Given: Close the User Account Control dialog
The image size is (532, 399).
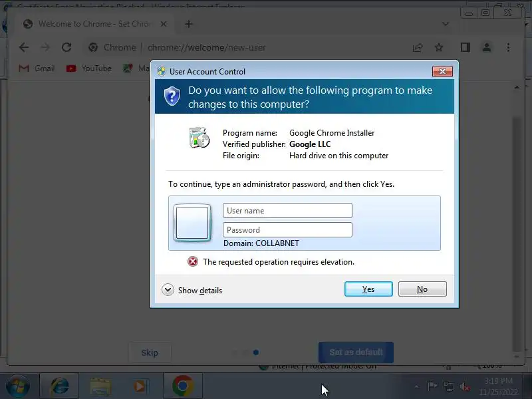Looking at the screenshot, I should (442, 72).
